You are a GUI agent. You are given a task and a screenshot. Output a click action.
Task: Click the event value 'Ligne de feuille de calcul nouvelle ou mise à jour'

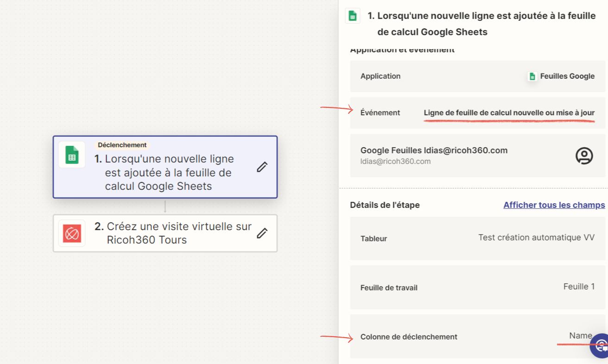pos(509,113)
